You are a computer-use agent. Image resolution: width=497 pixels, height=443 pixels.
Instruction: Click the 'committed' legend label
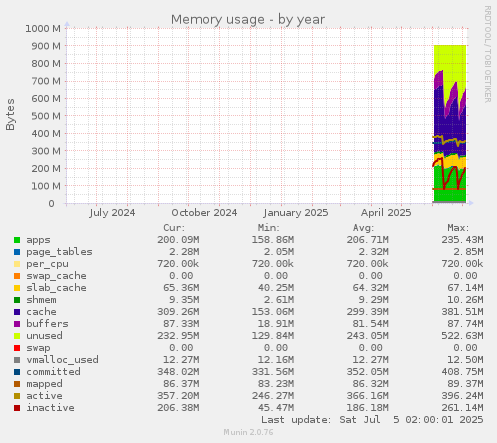[x=53, y=372]
